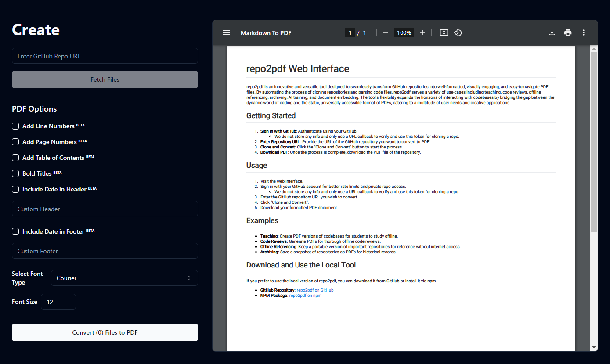Click the 'Markdown To PDF' document title

click(266, 33)
